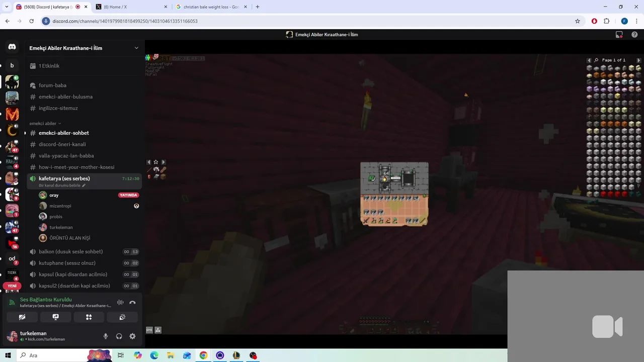Bookmark this page with star icon
The image size is (644, 362).
tap(578, 21)
